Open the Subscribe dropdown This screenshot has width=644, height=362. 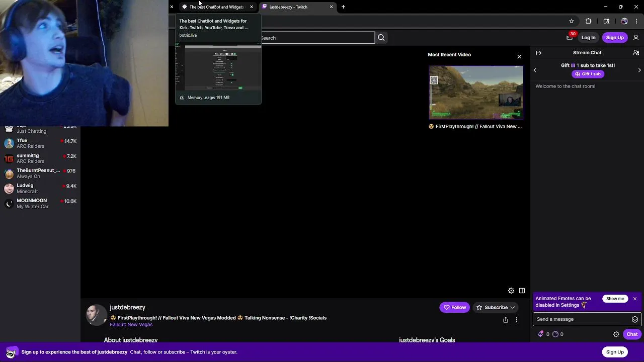click(496, 307)
